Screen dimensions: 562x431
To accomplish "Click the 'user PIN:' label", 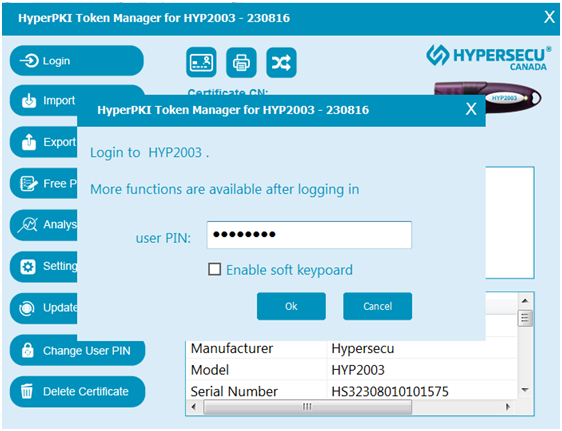I will (x=163, y=238).
